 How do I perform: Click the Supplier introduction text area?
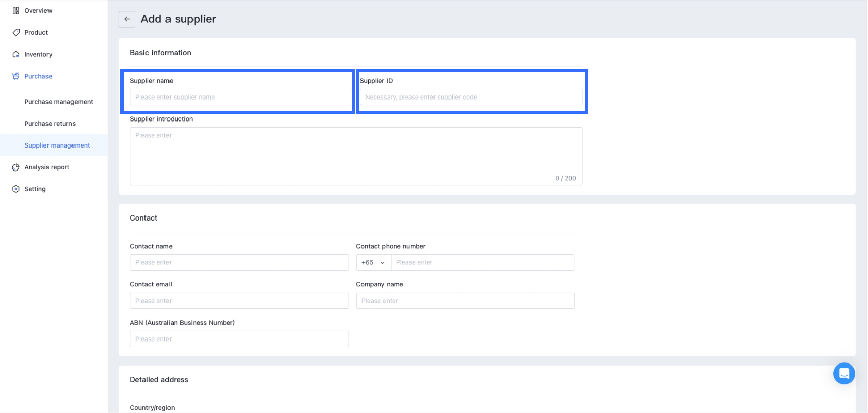pyautogui.click(x=355, y=156)
